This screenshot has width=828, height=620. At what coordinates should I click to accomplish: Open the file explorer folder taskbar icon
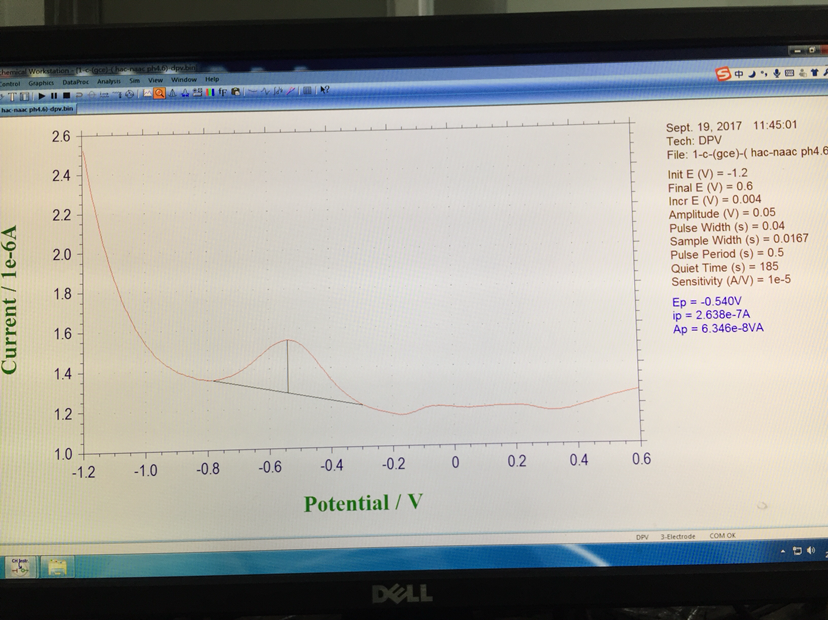[57, 567]
